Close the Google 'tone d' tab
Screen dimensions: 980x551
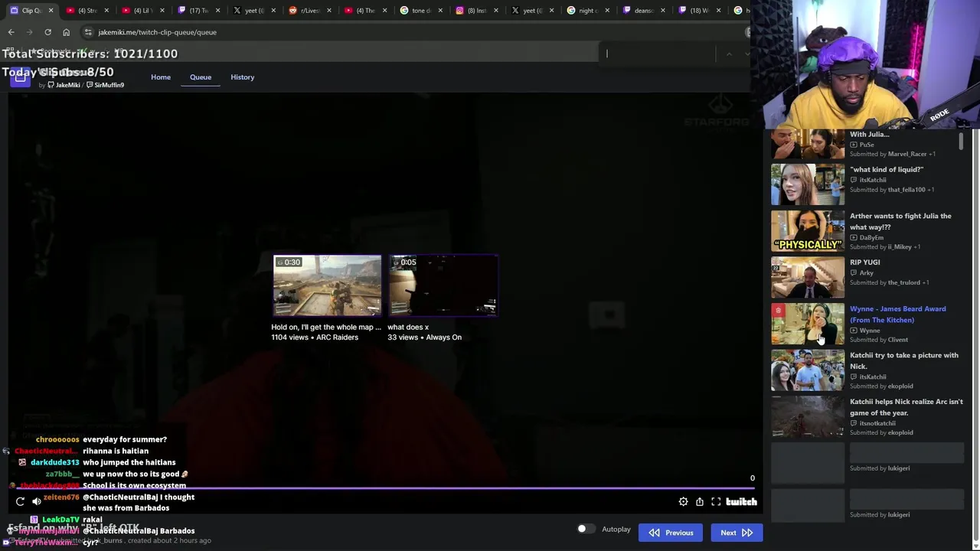(x=440, y=11)
